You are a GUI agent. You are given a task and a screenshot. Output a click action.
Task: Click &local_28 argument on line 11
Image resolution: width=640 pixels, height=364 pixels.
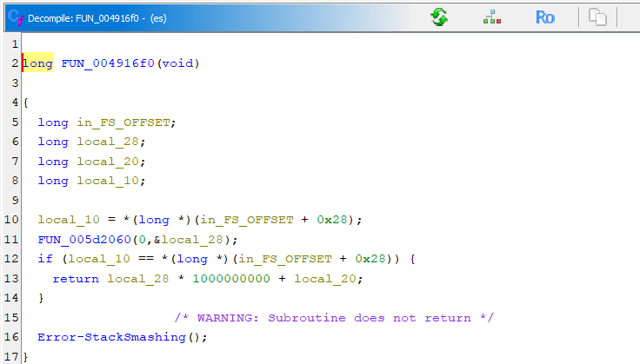point(188,239)
